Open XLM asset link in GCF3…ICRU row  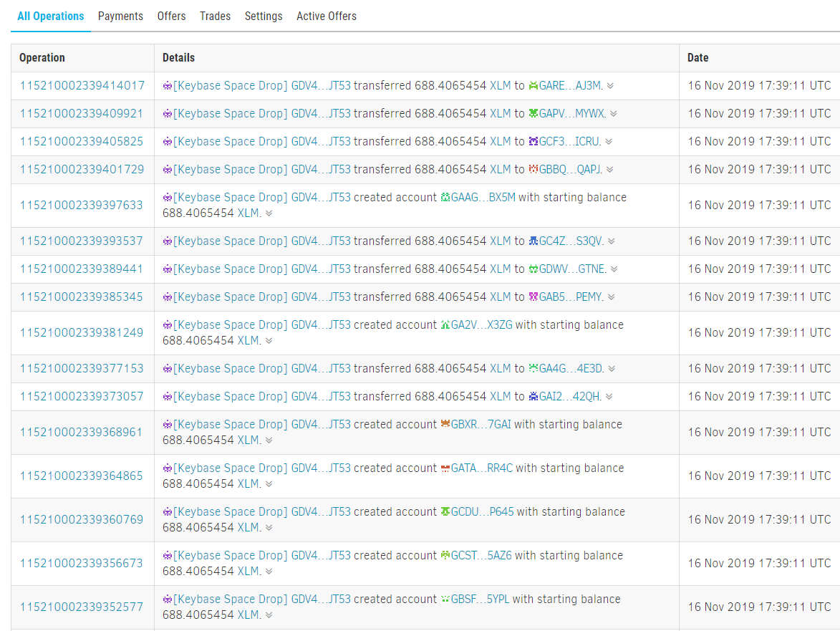tap(501, 141)
